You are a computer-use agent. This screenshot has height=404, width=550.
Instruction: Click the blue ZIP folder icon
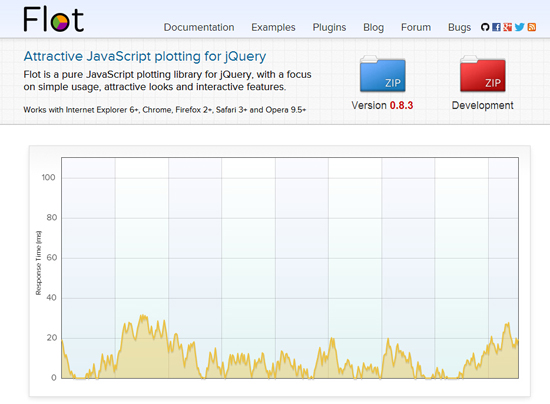point(382,74)
